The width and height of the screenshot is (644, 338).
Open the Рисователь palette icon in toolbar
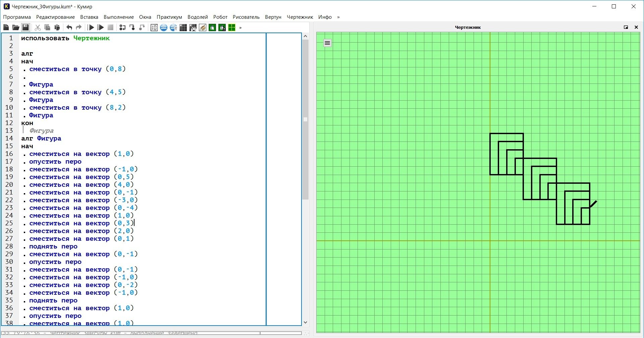tap(203, 27)
